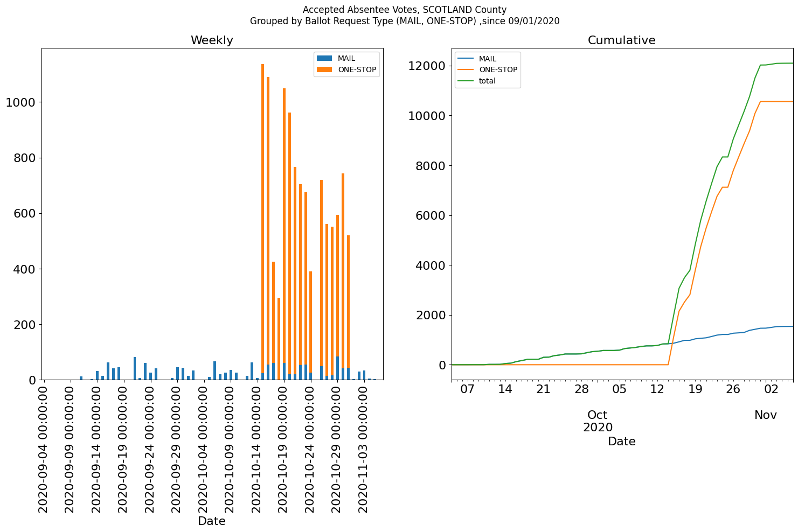Image resolution: width=798 pixels, height=532 pixels.
Task: Click the '26' tick on Cumulative x-axis
Action: tap(733, 389)
